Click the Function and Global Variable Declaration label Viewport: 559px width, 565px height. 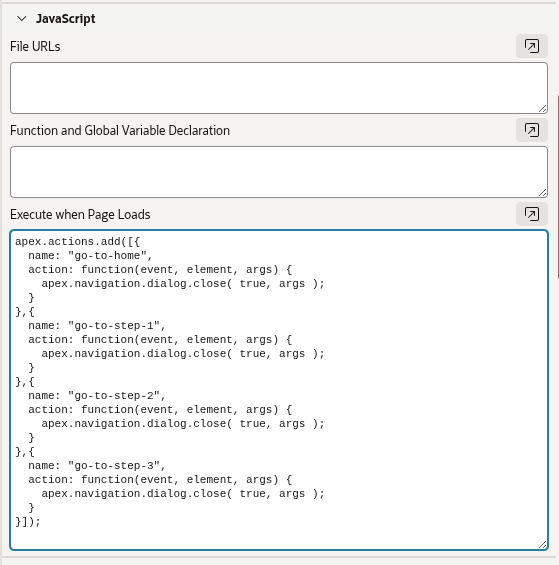120,130
